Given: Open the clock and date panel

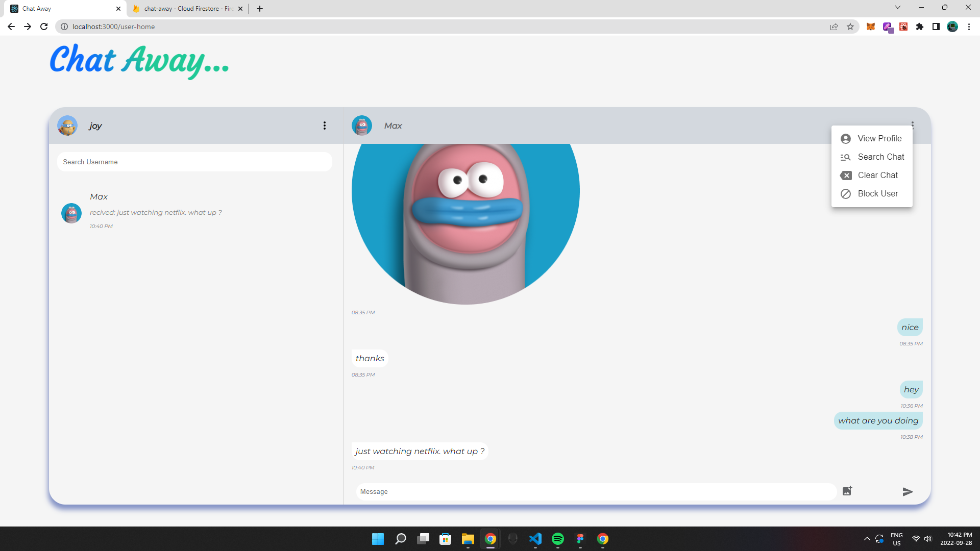Looking at the screenshot, I should [x=956, y=539].
